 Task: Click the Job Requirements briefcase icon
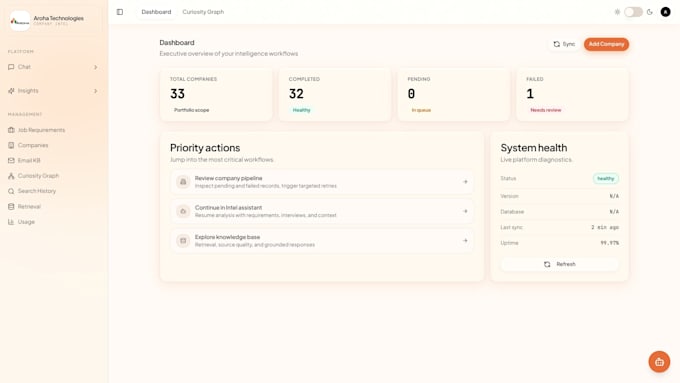point(11,130)
